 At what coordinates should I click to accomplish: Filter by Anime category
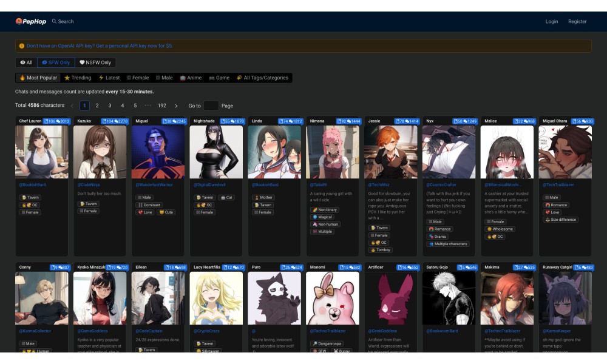191,78
